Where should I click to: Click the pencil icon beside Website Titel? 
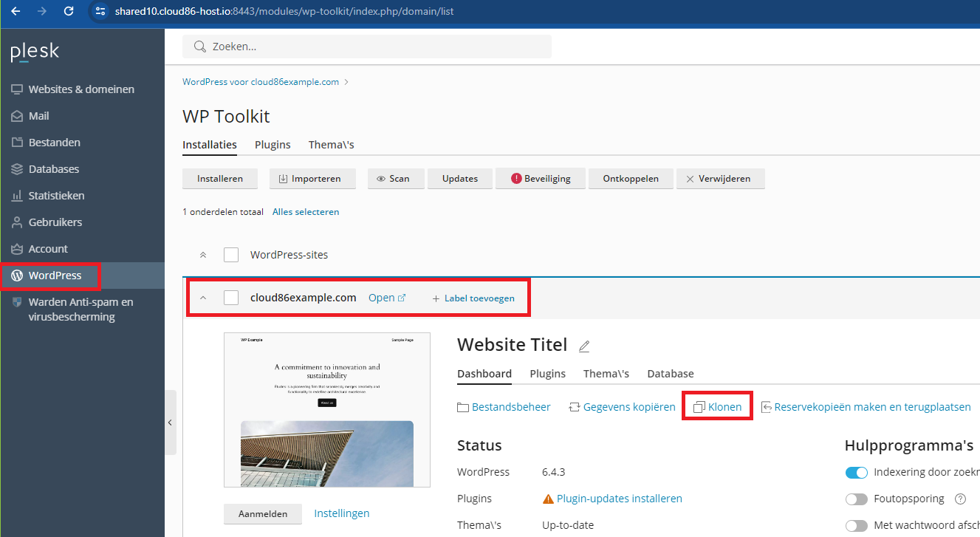click(584, 346)
